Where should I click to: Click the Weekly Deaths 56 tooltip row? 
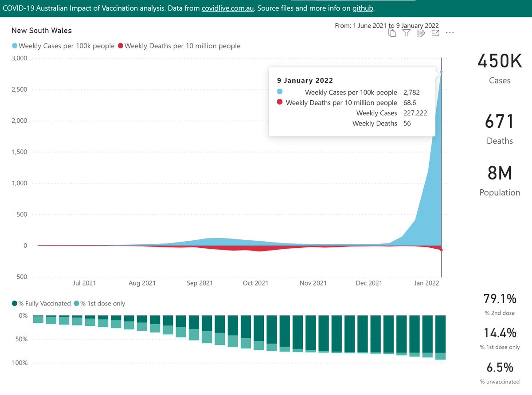pyautogui.click(x=382, y=123)
